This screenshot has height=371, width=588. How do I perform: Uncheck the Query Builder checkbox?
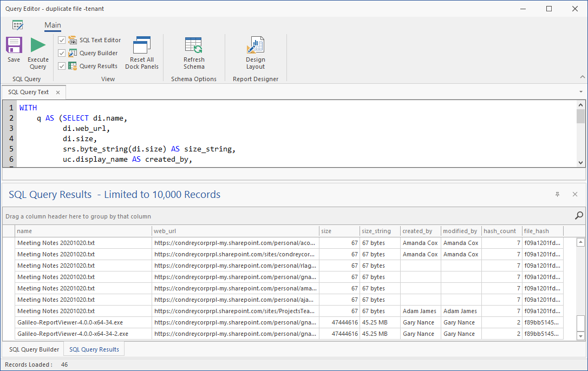coord(62,53)
